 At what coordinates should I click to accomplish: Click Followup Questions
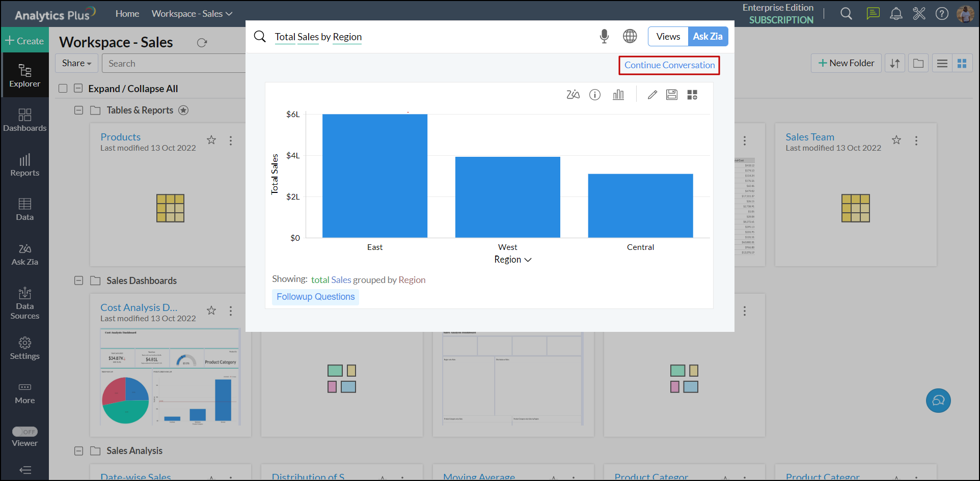(x=316, y=297)
